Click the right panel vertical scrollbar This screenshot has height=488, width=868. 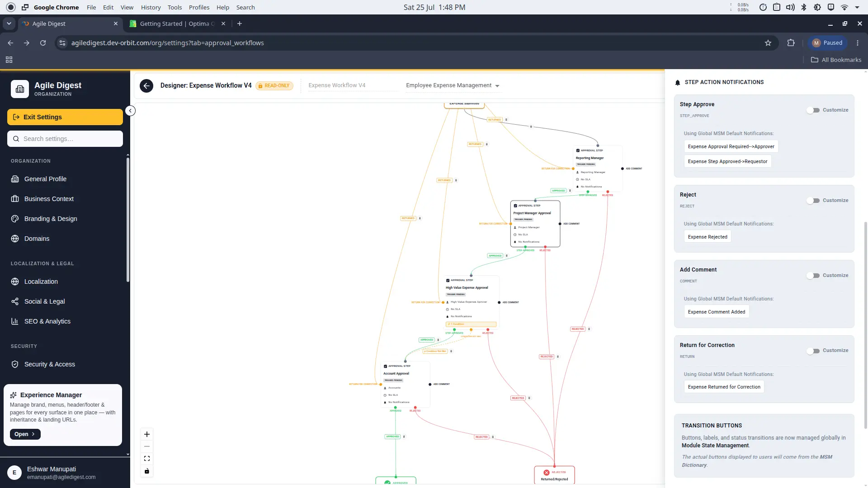pyautogui.click(x=865, y=325)
